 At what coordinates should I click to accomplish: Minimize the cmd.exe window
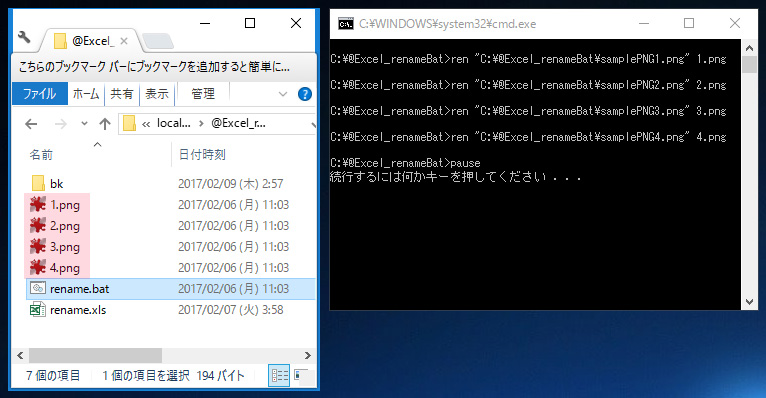point(644,23)
